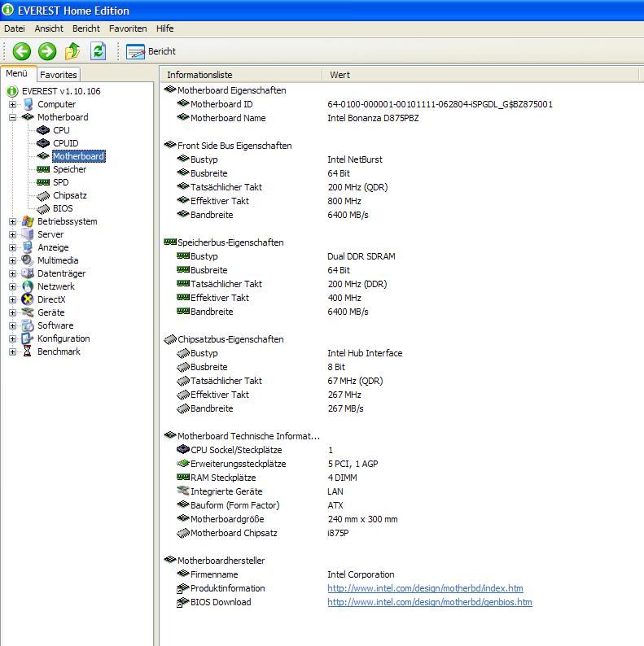Click the Firmenname row
The height and width of the screenshot is (646, 644).
tap(285, 574)
